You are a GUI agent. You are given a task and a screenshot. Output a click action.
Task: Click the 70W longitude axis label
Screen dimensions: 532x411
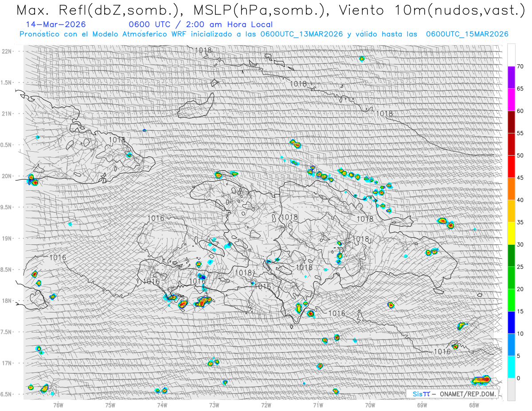click(x=370, y=404)
